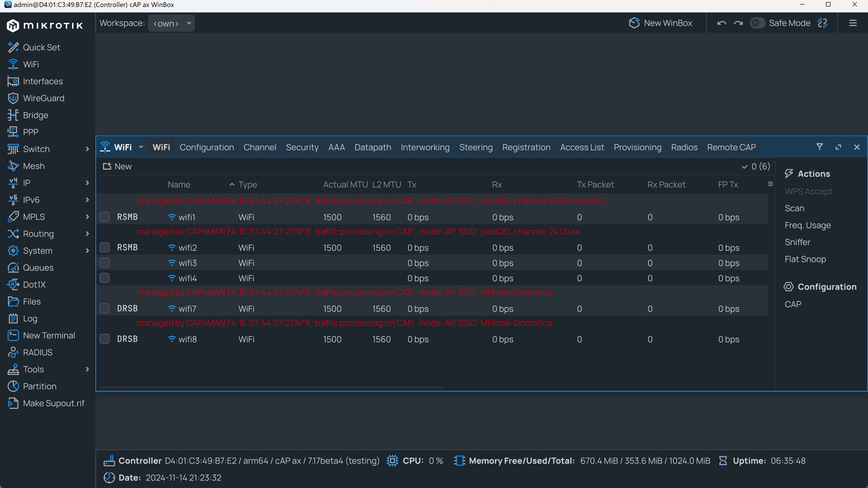Open filter funnel icon in WiFi panel
The image size is (868, 488).
pyautogui.click(x=819, y=147)
